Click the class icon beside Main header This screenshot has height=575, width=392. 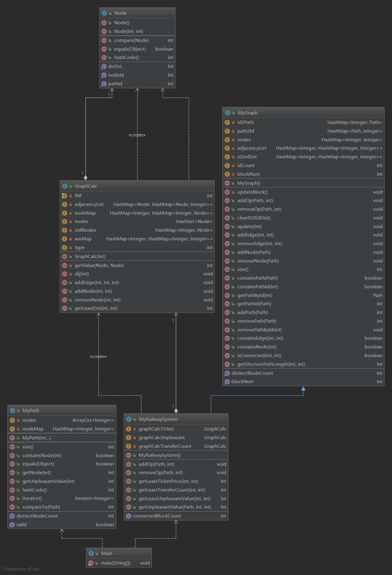point(91,553)
